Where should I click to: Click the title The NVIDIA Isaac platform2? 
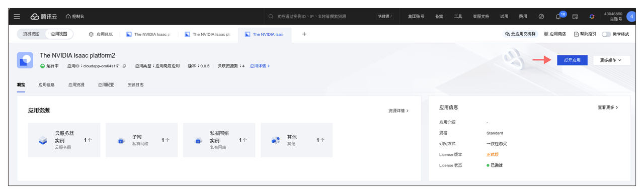tap(77, 55)
